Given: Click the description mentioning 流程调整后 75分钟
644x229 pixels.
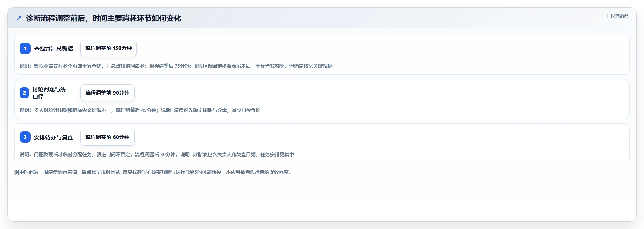Looking at the screenshot, I should [x=176, y=66].
